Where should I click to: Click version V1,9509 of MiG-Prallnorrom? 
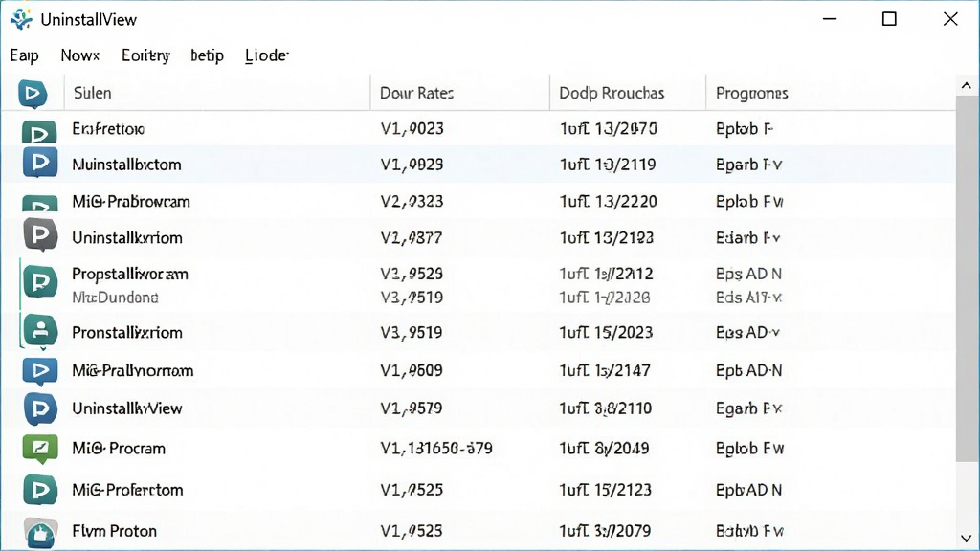(x=412, y=370)
